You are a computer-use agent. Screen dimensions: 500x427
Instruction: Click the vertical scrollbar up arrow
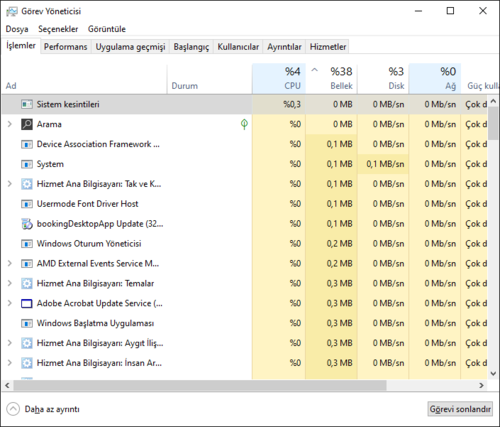click(x=493, y=101)
